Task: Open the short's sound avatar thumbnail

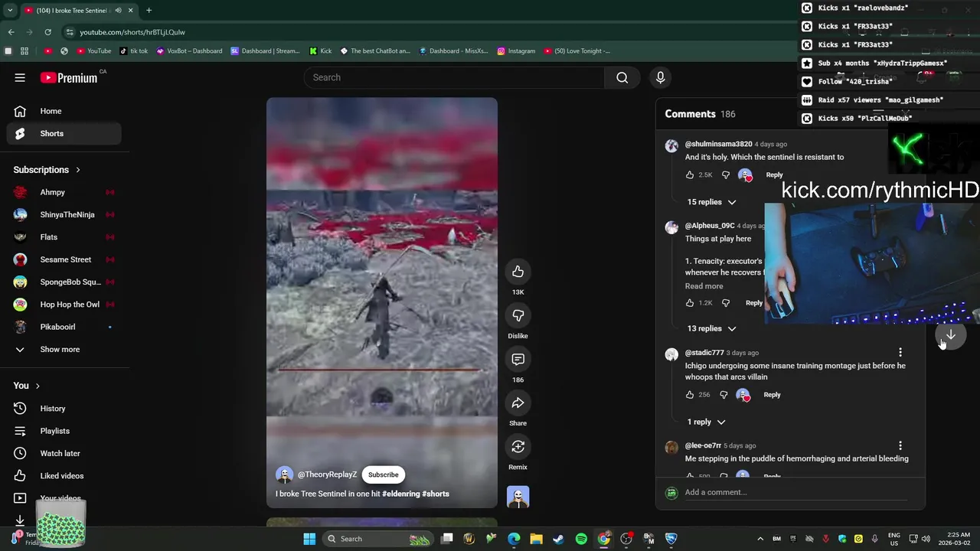Action: click(x=518, y=497)
